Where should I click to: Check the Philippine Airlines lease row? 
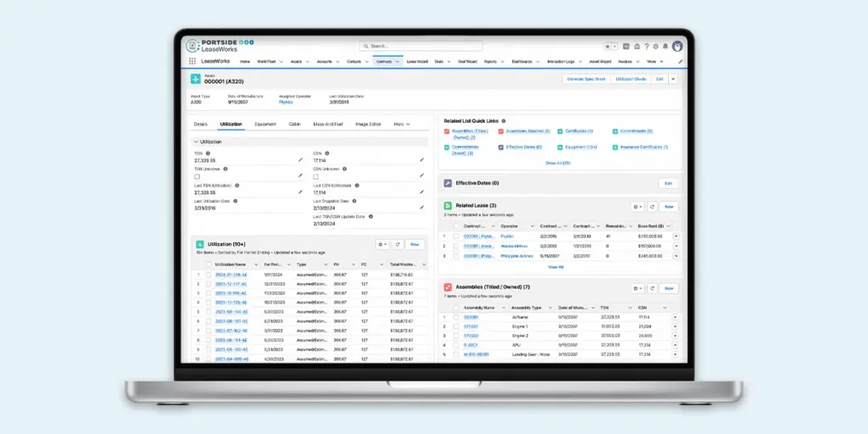pos(456,256)
